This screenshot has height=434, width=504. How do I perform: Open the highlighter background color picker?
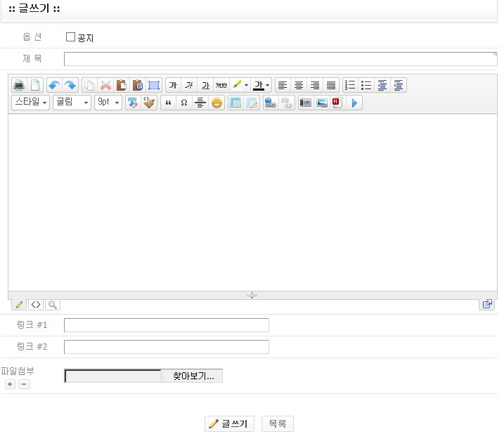click(240, 85)
